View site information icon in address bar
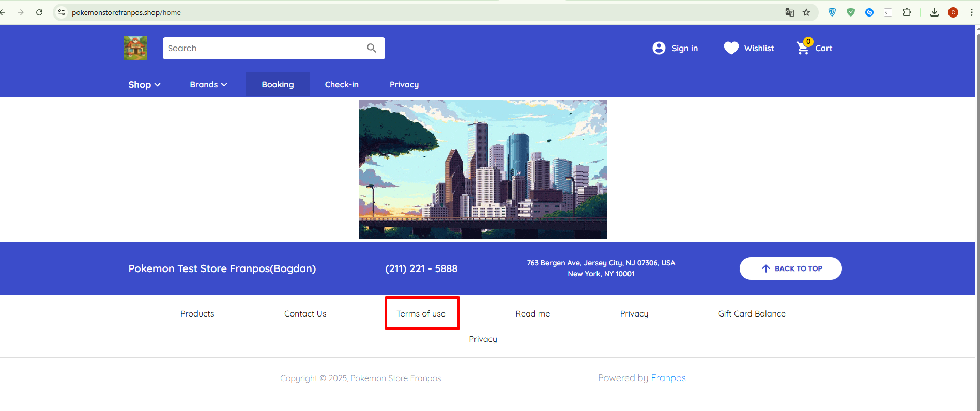This screenshot has height=411, width=980. click(x=62, y=12)
